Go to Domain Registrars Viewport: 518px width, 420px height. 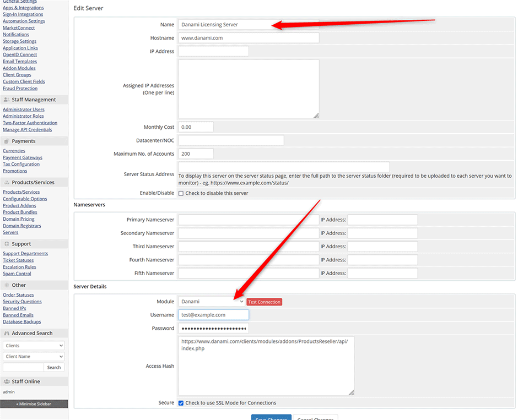(x=22, y=226)
